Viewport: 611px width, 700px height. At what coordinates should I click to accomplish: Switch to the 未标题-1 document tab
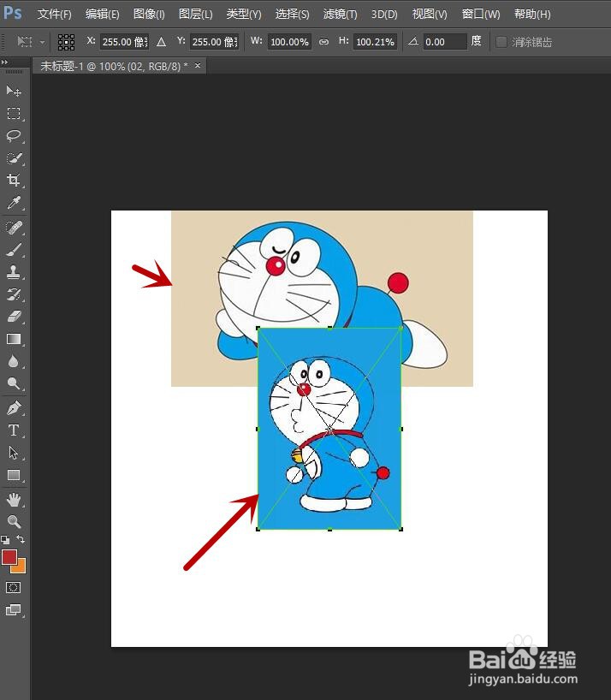(x=114, y=67)
